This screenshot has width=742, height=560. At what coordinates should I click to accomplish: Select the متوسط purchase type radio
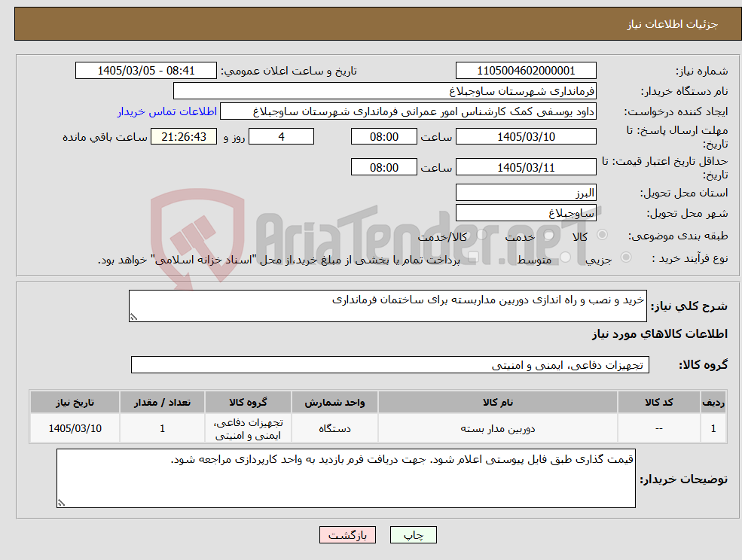566,257
